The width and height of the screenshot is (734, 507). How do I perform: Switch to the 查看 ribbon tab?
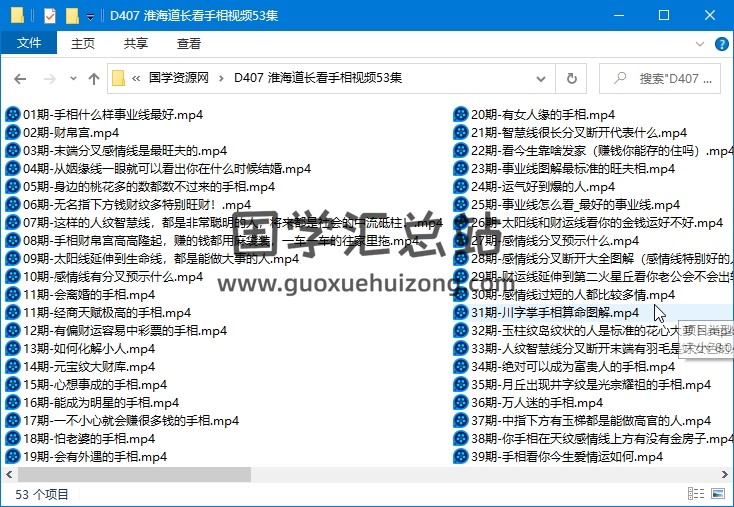[189, 44]
